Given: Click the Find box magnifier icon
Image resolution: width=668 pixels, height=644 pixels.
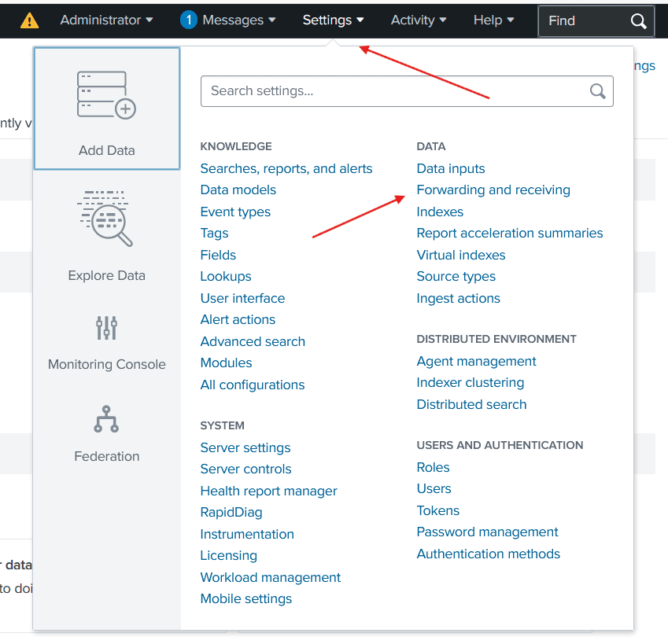Looking at the screenshot, I should click(638, 21).
